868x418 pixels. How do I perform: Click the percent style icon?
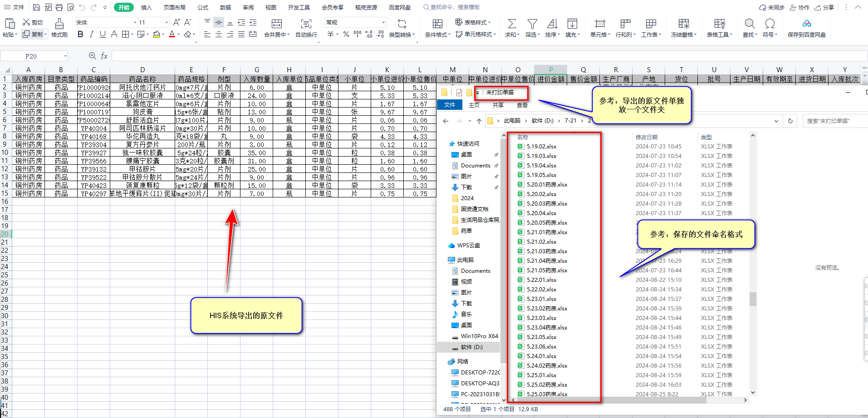point(346,34)
